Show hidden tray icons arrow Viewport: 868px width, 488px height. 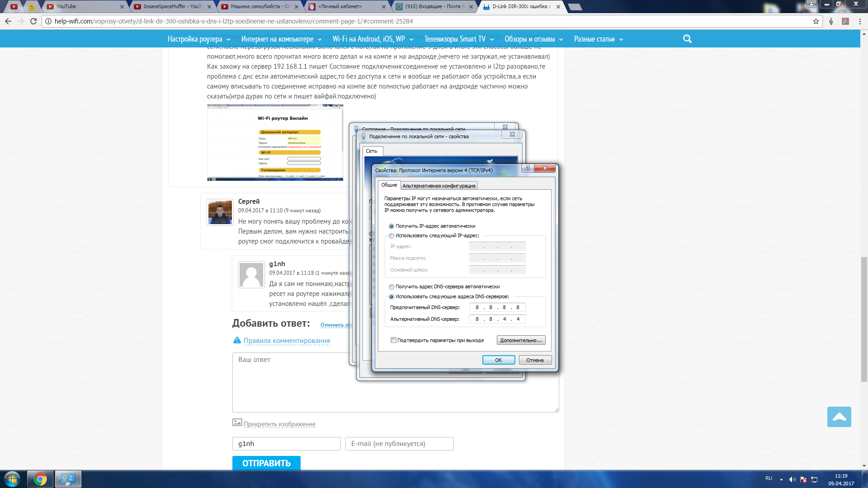tap(781, 479)
